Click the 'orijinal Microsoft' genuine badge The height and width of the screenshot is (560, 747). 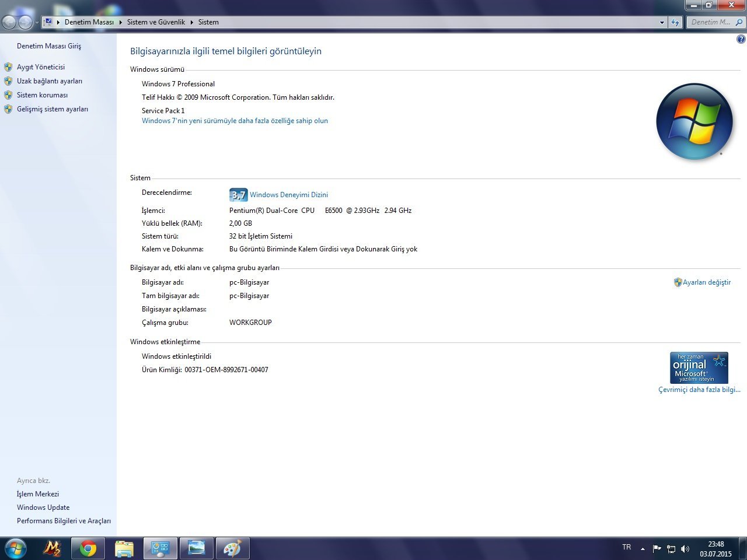click(699, 367)
